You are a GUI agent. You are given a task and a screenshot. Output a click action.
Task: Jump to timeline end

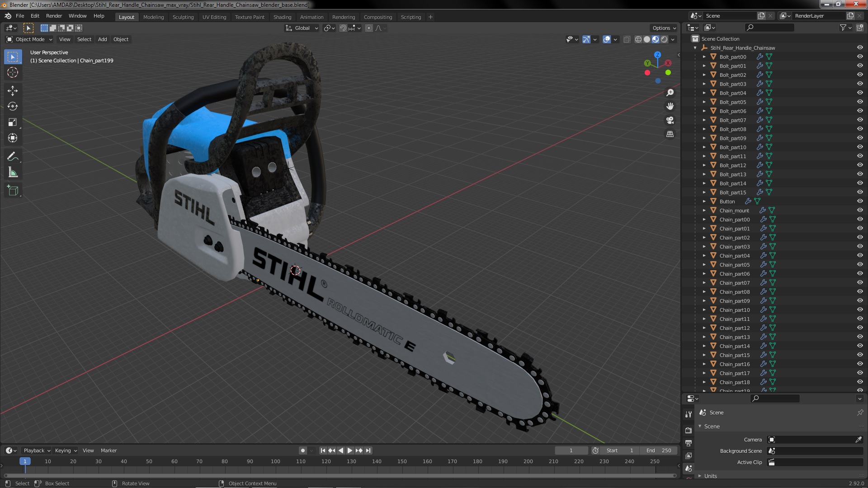(368, 450)
